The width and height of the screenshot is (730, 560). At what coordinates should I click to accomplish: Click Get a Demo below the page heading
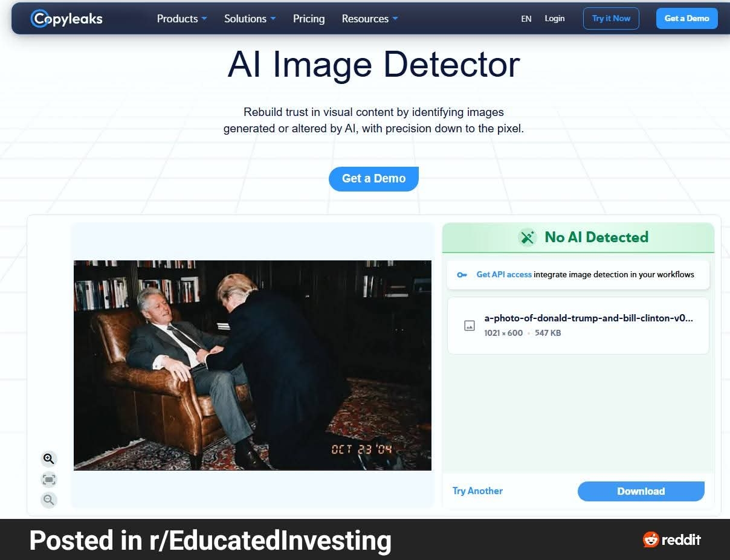coord(373,179)
